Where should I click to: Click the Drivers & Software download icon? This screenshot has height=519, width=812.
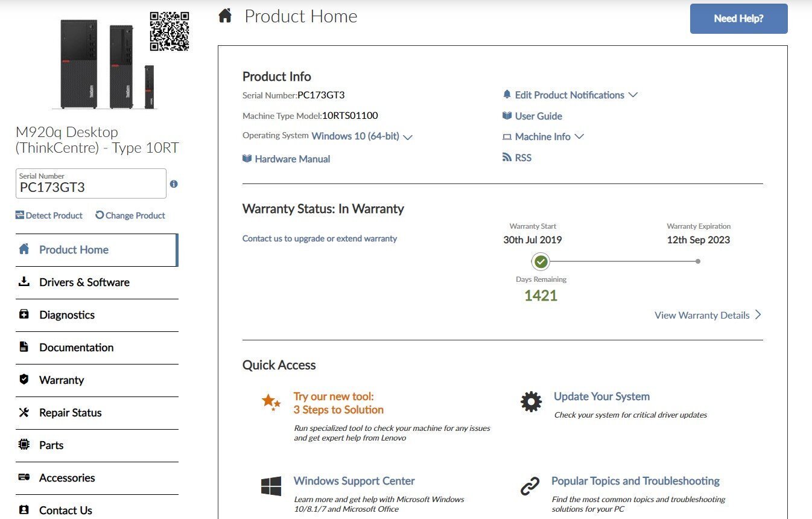(24, 282)
